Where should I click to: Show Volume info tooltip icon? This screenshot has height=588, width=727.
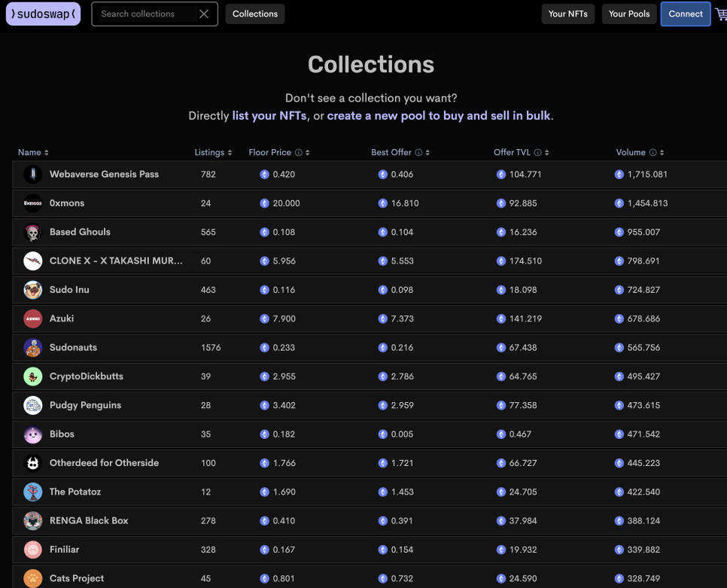(652, 153)
